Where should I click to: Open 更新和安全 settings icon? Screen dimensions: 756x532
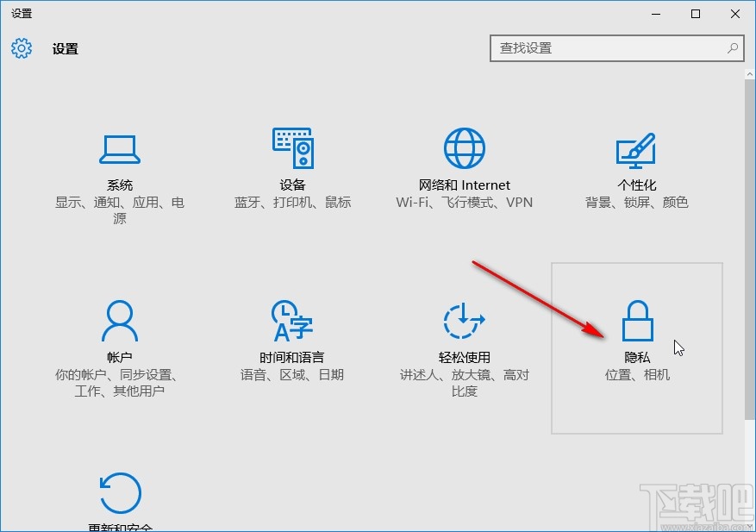point(120,492)
